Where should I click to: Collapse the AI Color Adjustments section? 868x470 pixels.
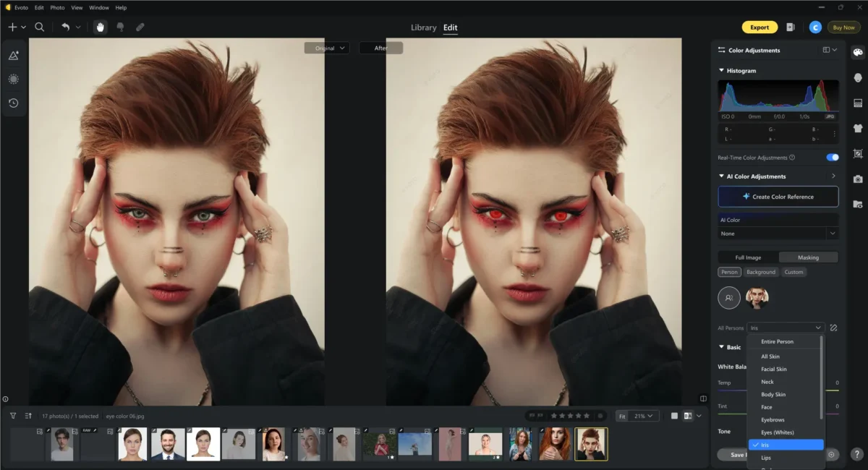click(721, 176)
